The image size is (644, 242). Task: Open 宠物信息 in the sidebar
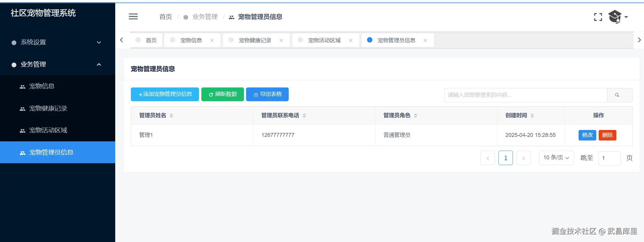click(x=58, y=86)
